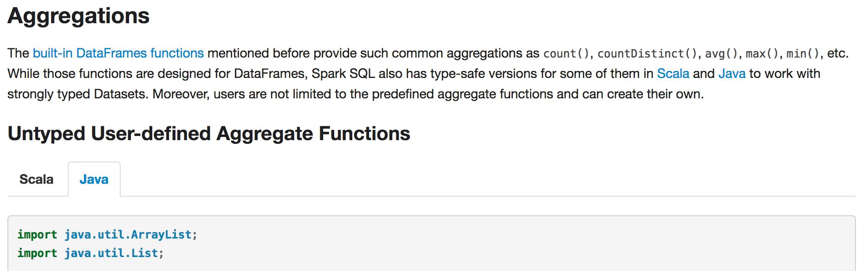Image resolution: width=868 pixels, height=271 pixels.
Task: Click the import keyword before java.util.ArrayList
Action: pos(37,235)
